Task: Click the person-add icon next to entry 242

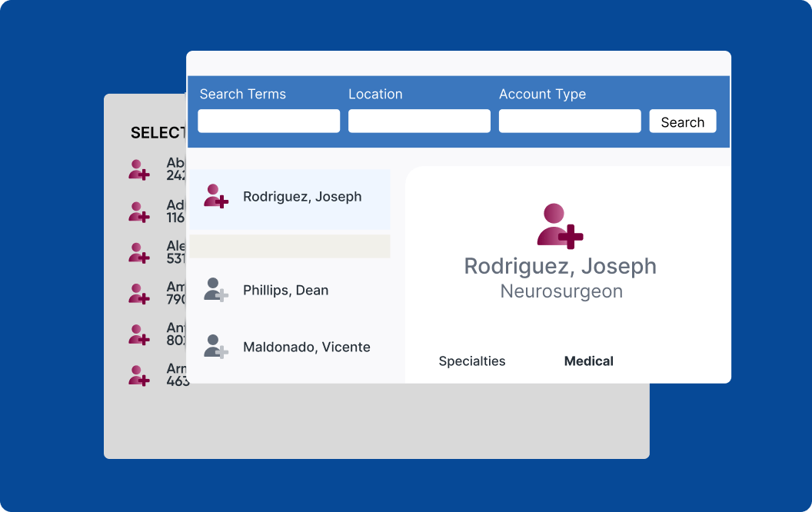Action: (138, 170)
